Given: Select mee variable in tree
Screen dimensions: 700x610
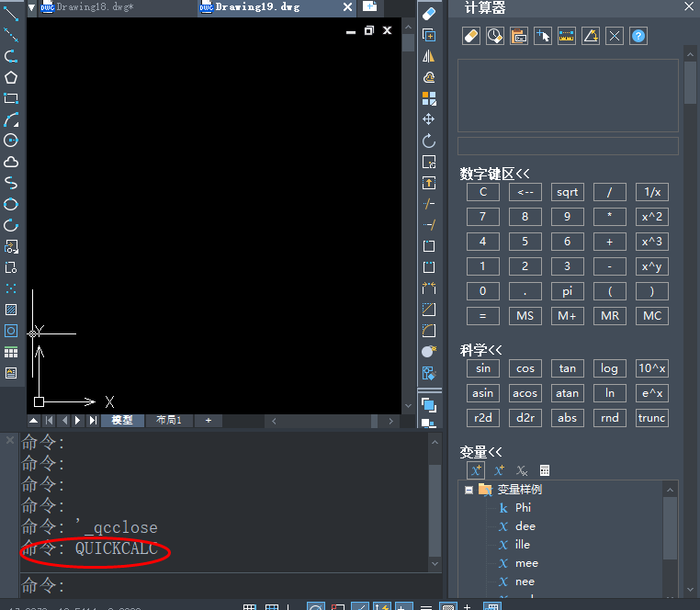Looking at the screenshot, I should tap(526, 563).
